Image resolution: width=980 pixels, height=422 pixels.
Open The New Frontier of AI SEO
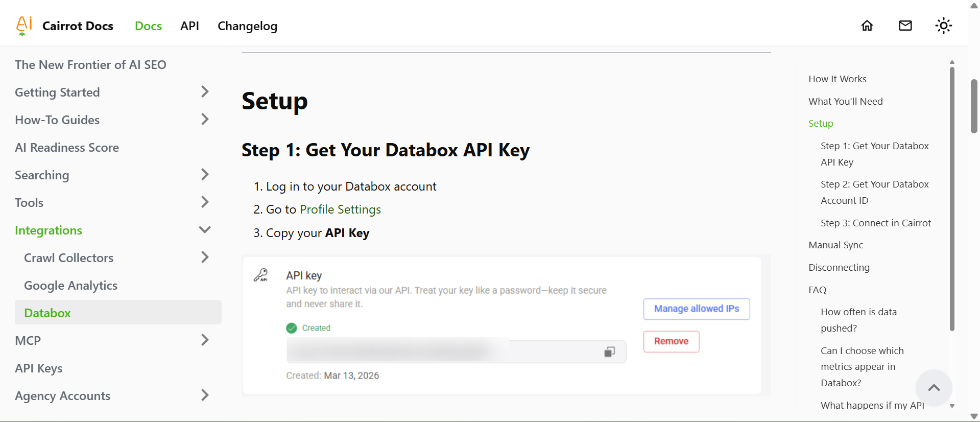[90, 65]
